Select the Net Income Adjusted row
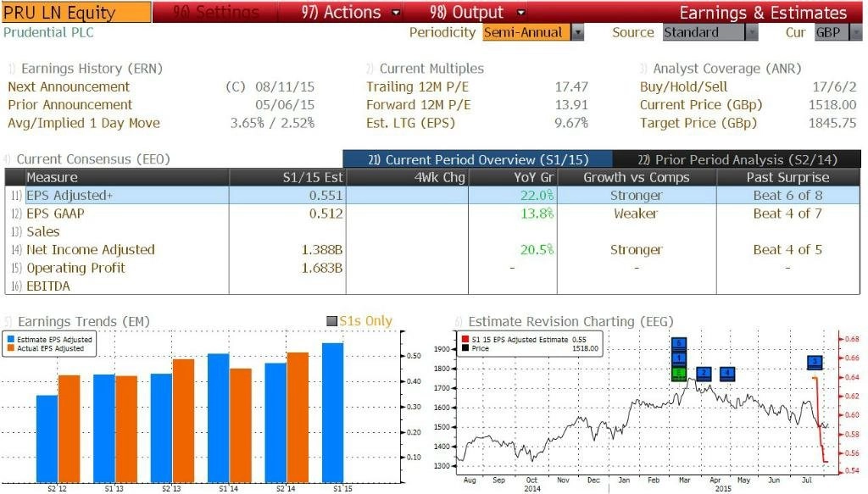Viewport: 868px width, 494px height. (432, 249)
